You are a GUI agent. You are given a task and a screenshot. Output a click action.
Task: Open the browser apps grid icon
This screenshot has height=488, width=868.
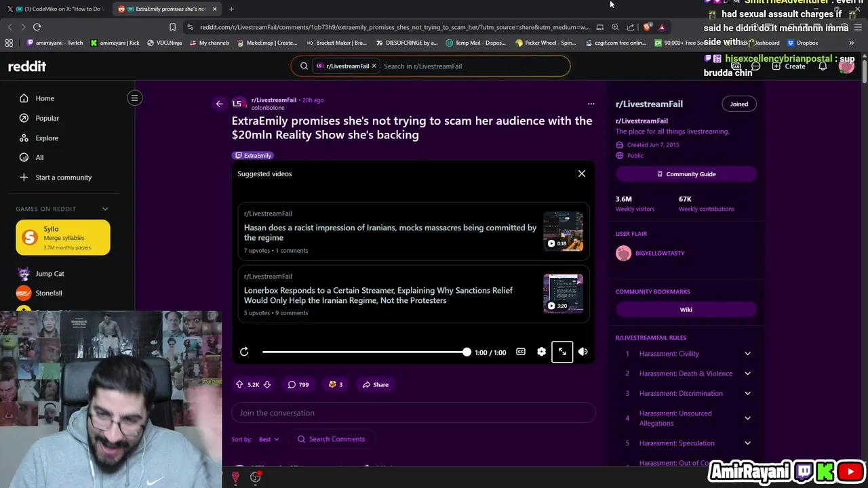(9, 43)
